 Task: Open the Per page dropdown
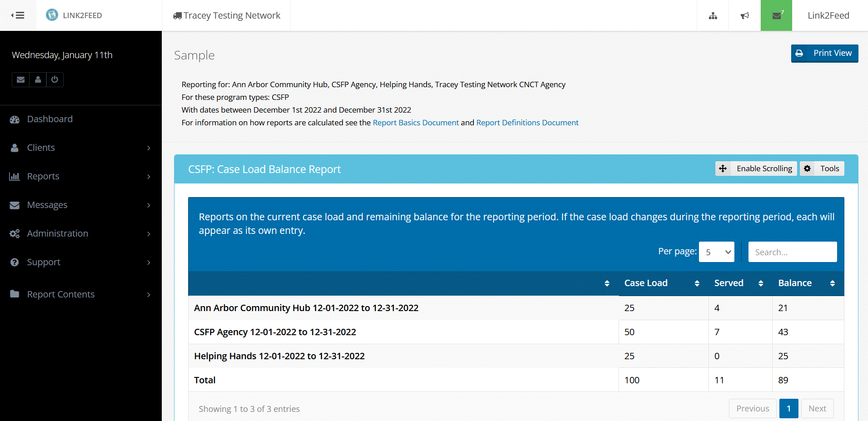[x=716, y=252]
